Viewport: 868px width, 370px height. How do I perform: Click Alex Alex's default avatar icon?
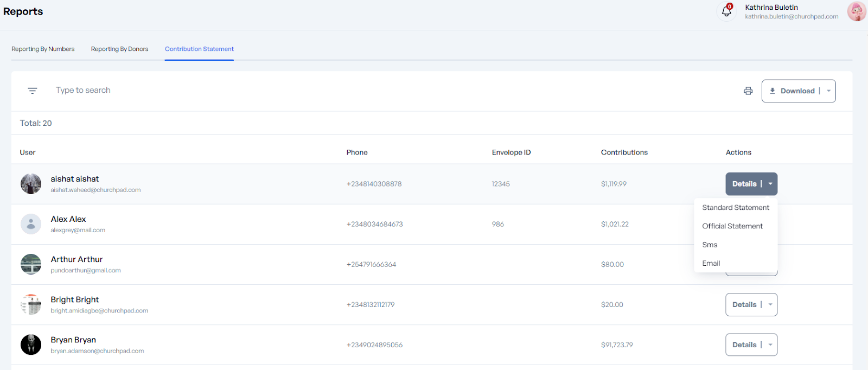(x=31, y=224)
